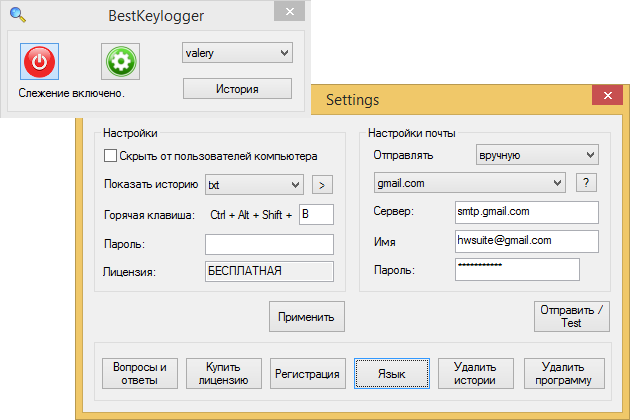Click the mail Пароль masked field

click(x=518, y=269)
